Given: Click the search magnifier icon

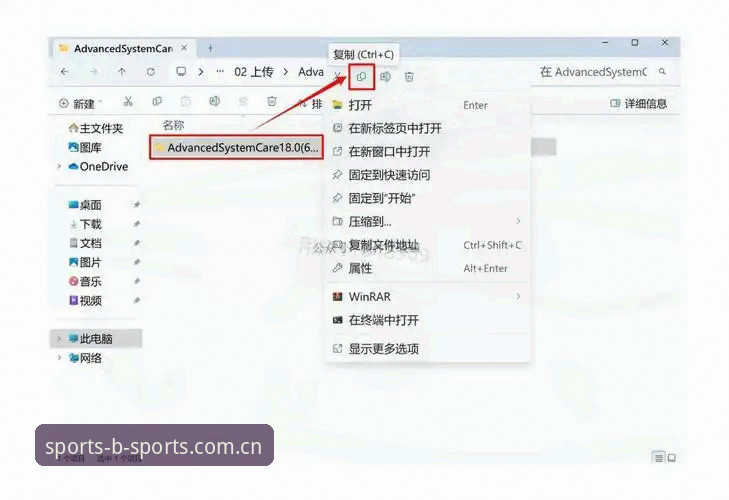Looking at the screenshot, I should [663, 72].
